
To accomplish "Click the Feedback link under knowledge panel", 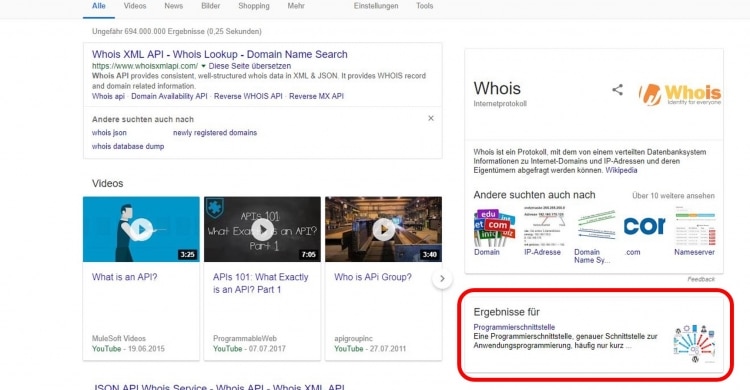I will [701, 279].
